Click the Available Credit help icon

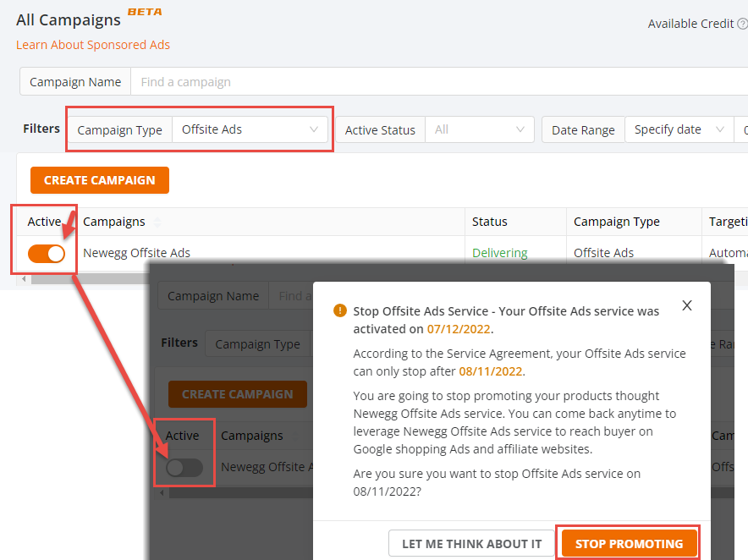743,24
